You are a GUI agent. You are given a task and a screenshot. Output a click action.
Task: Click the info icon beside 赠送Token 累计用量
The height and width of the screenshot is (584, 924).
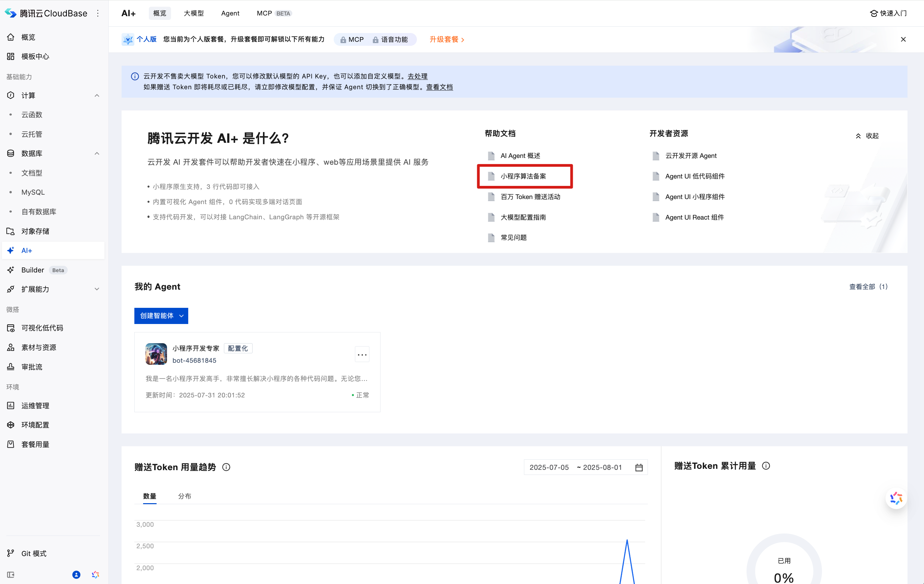[766, 466]
